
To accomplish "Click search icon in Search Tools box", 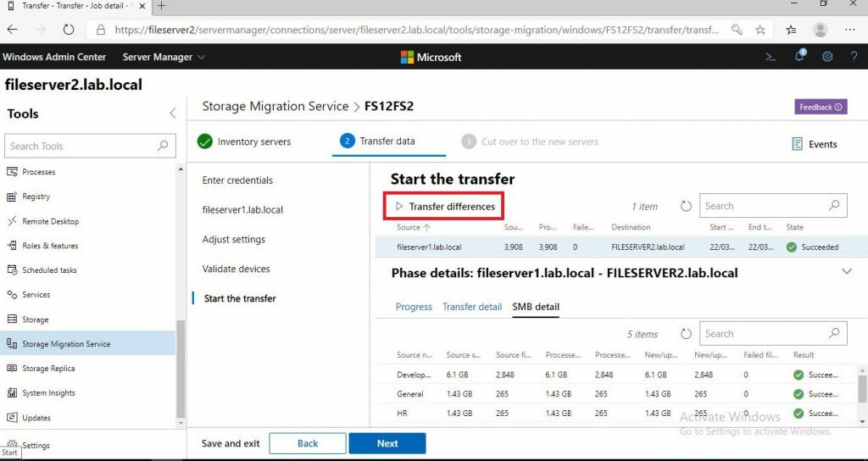I will coord(163,146).
